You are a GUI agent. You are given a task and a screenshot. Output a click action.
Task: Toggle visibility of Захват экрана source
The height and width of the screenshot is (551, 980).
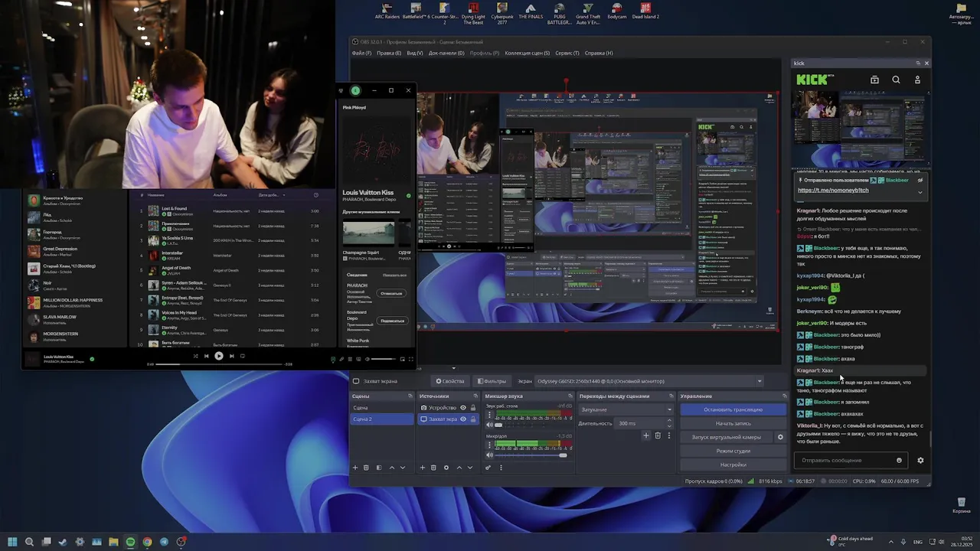[463, 419]
